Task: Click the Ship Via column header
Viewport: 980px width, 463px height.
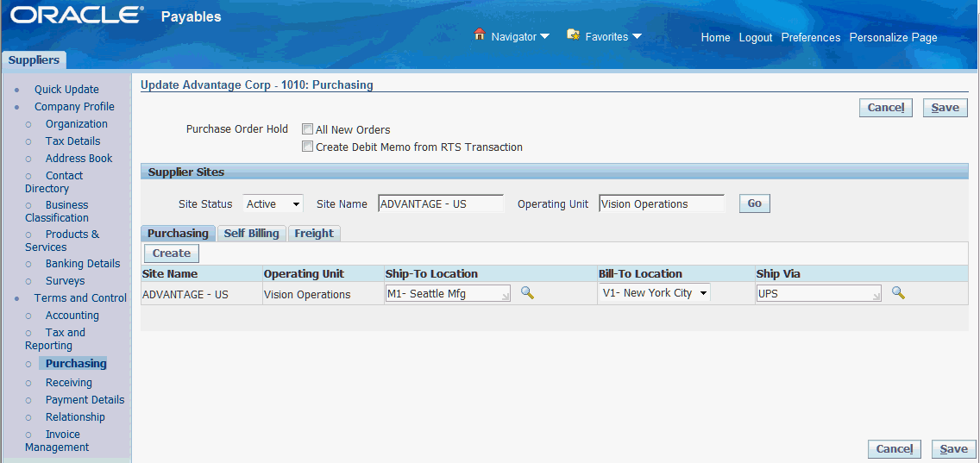Action: point(778,273)
